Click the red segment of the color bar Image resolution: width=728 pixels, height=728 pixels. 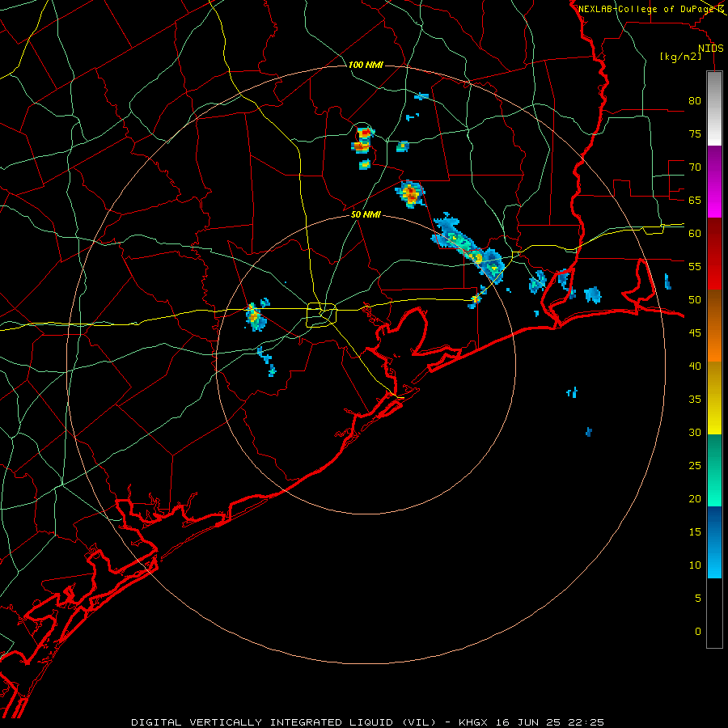pos(714,253)
